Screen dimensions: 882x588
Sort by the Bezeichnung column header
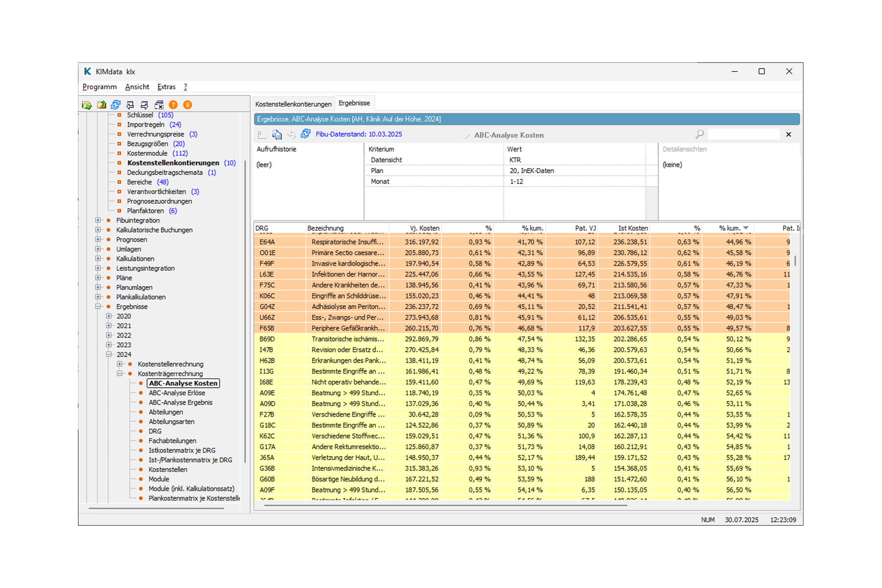click(x=347, y=228)
